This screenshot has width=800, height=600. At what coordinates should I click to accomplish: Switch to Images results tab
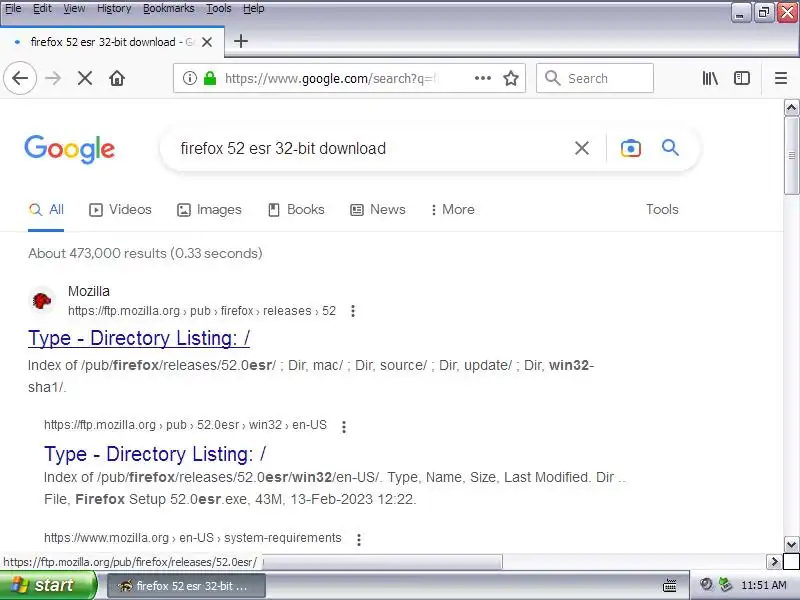coord(209,209)
